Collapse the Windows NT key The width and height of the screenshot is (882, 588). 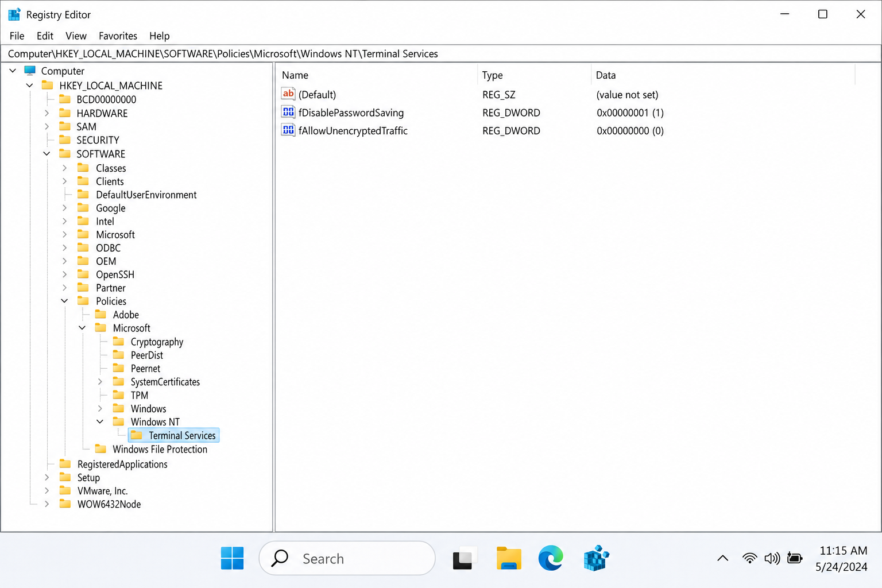click(x=100, y=421)
